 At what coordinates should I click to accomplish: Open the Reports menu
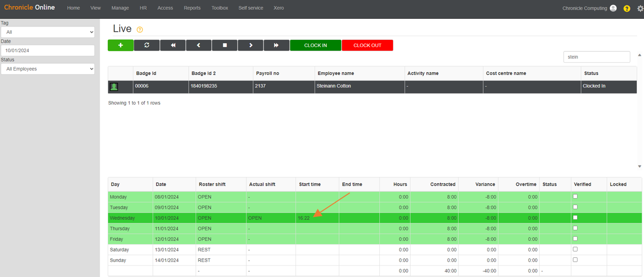(192, 8)
